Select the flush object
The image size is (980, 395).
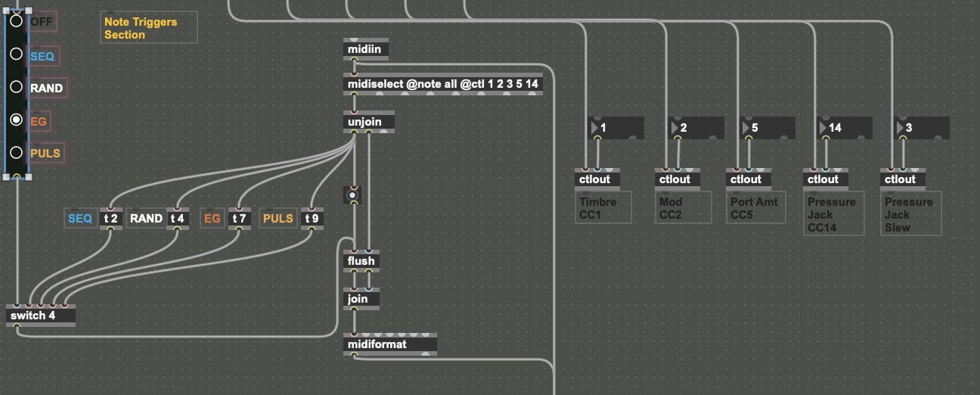pyautogui.click(x=361, y=261)
